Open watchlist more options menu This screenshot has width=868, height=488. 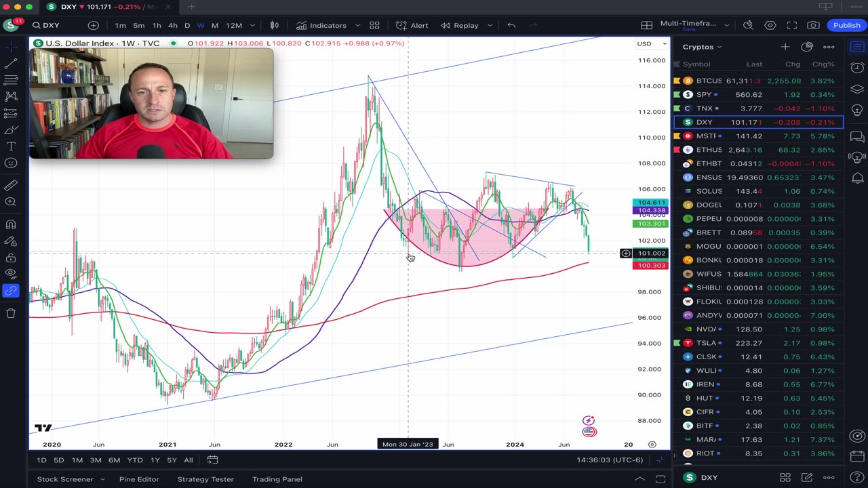[829, 47]
